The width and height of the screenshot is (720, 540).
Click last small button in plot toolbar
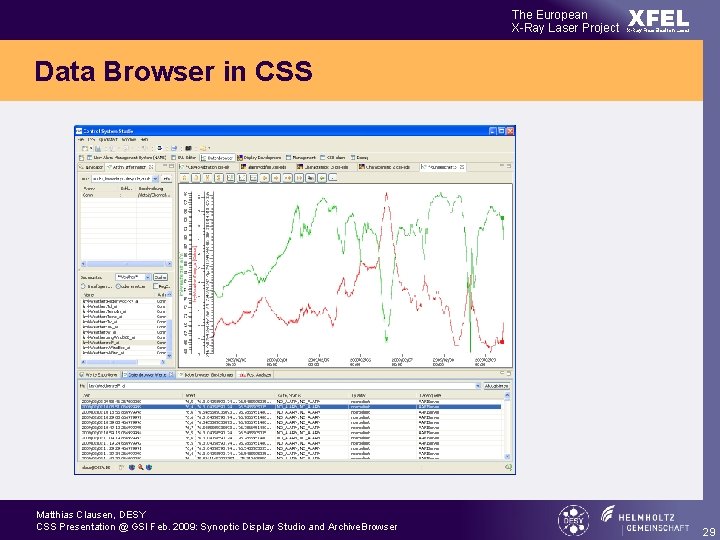333,178
